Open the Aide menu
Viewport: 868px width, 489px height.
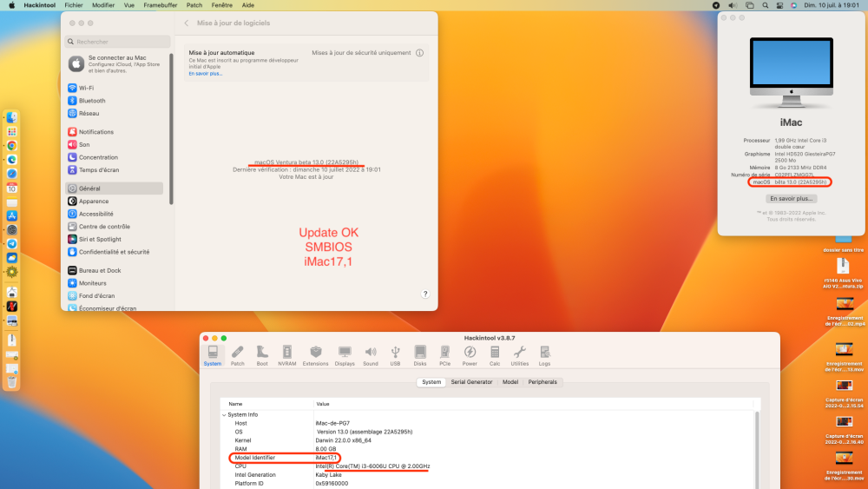pyautogui.click(x=248, y=5)
